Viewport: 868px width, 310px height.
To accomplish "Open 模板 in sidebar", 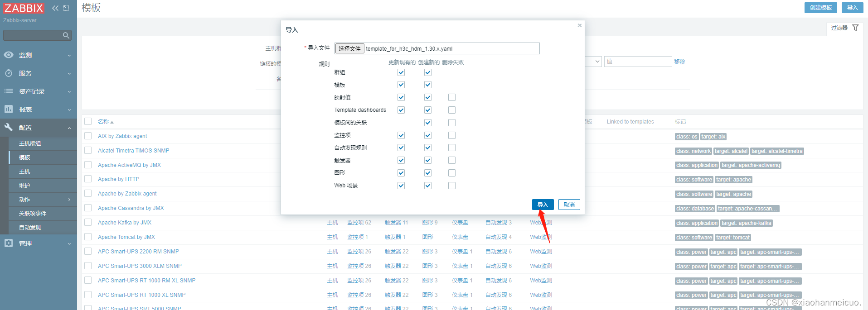I will 24,157.
